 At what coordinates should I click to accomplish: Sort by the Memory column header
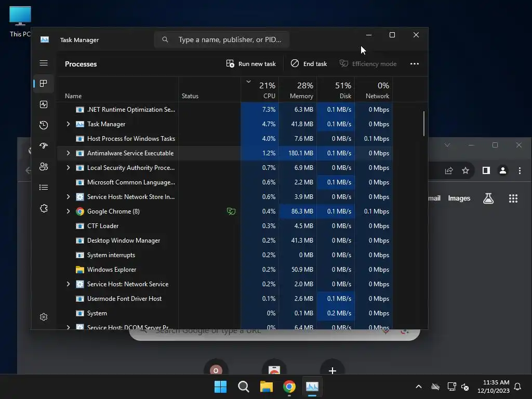coord(298,90)
